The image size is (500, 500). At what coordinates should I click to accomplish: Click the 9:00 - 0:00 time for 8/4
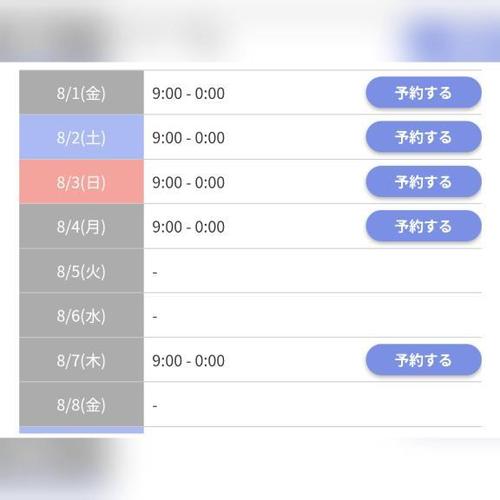pyautogui.click(x=188, y=227)
